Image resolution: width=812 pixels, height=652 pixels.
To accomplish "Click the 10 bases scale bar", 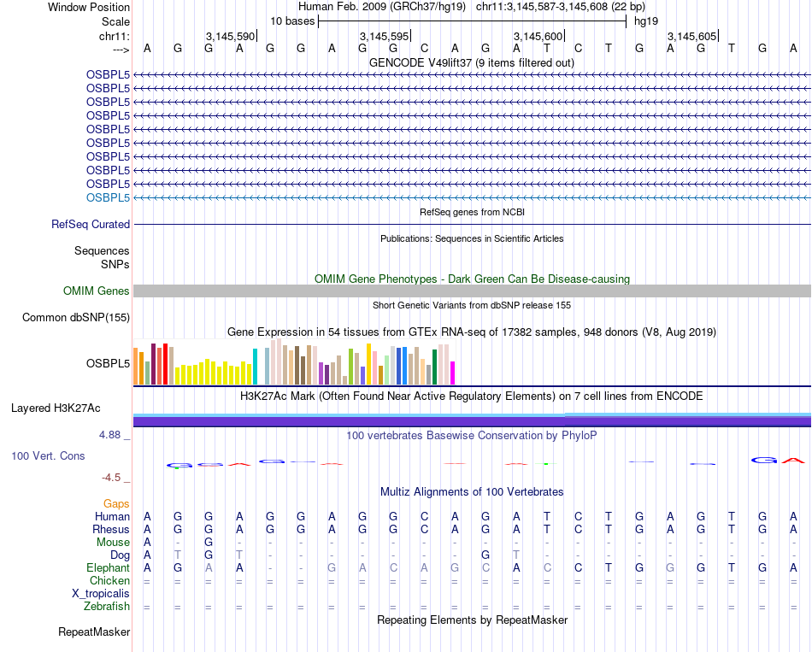I will coord(472,21).
